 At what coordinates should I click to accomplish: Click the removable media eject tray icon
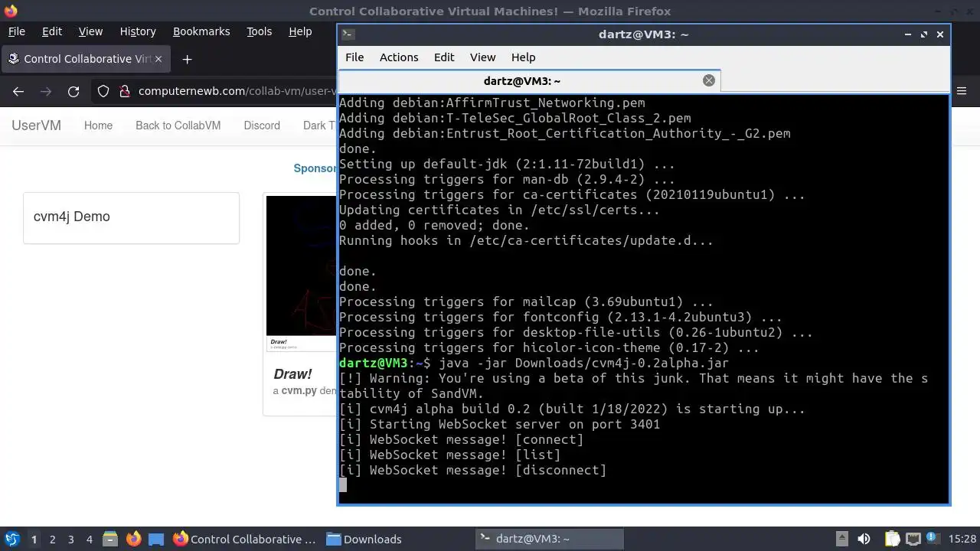[x=841, y=539]
